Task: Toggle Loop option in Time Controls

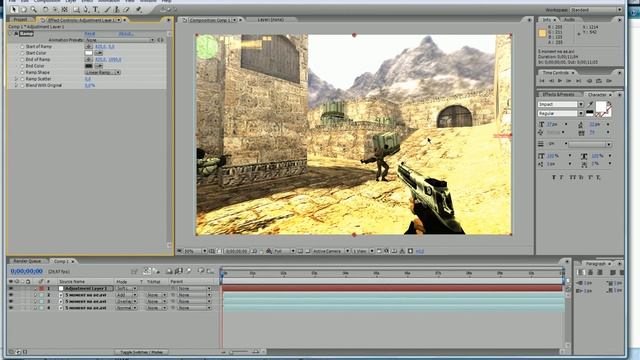Action: point(599,81)
